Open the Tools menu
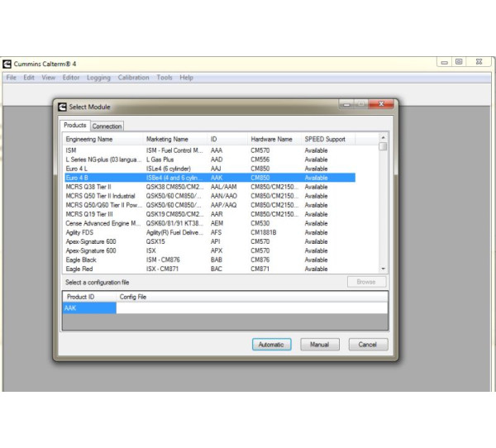This screenshot has height=448, width=496. [165, 78]
